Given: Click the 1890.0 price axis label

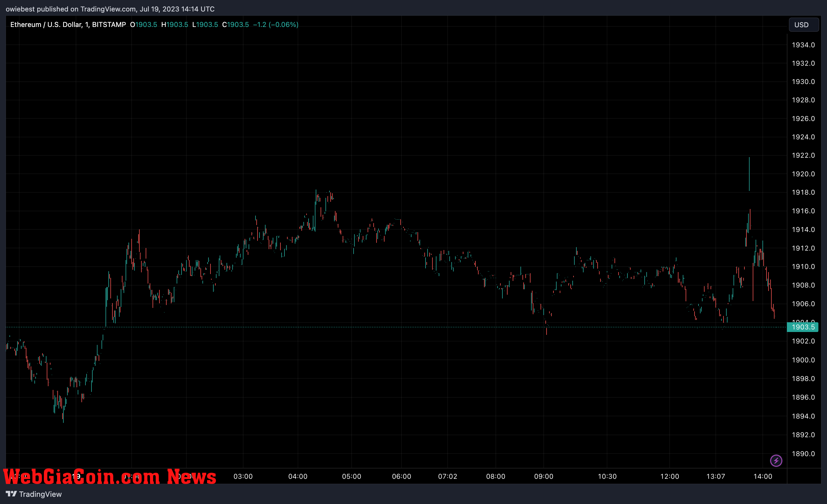Looking at the screenshot, I should (x=803, y=454).
